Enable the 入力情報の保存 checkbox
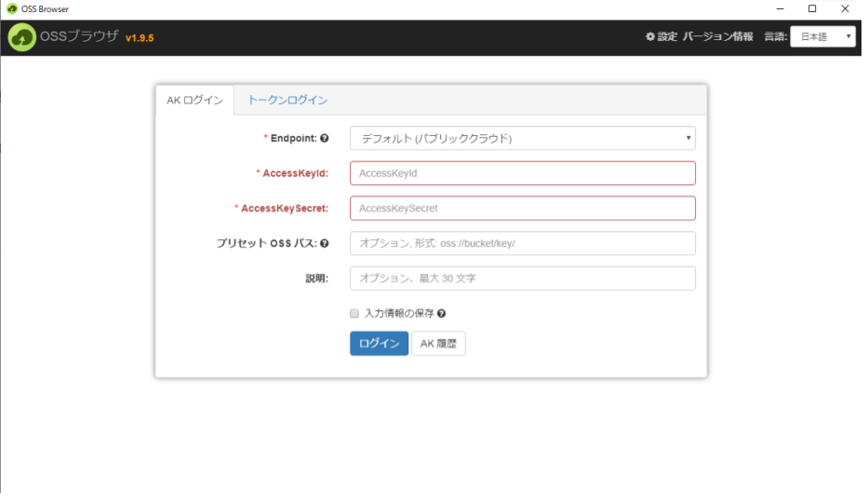This screenshot has width=868, height=500. tap(354, 314)
